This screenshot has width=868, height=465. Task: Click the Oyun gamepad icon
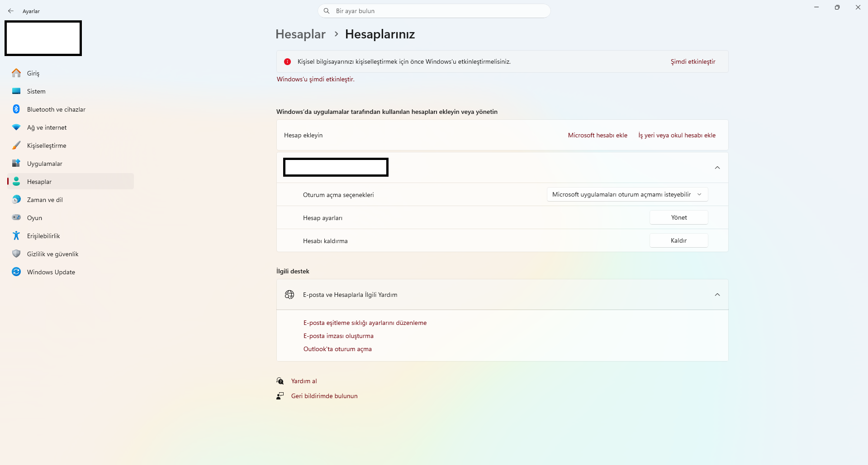16,217
